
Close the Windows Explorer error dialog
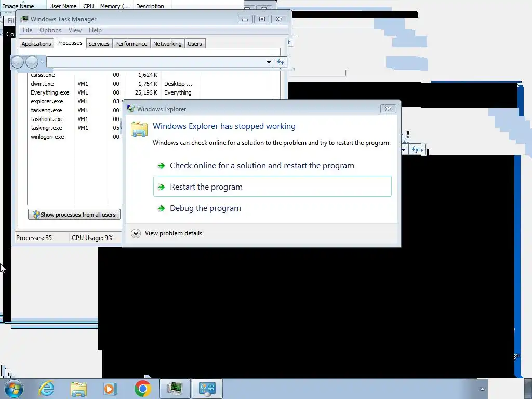[x=388, y=109]
